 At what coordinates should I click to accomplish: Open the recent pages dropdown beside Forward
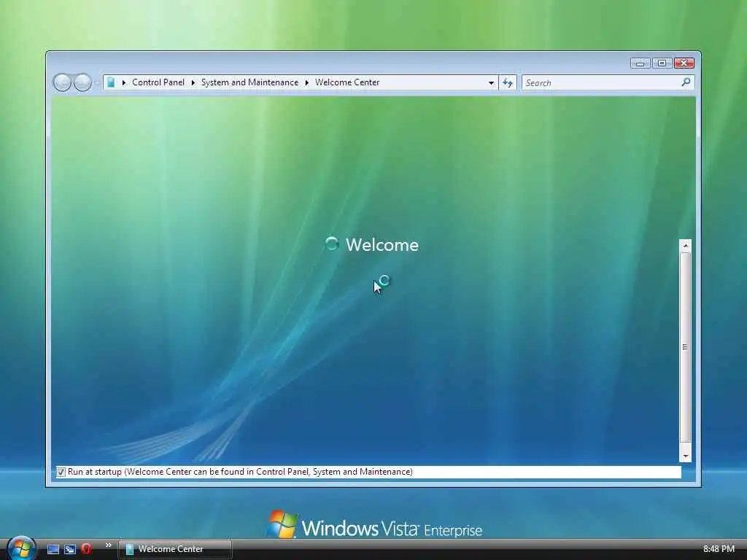pos(97,83)
